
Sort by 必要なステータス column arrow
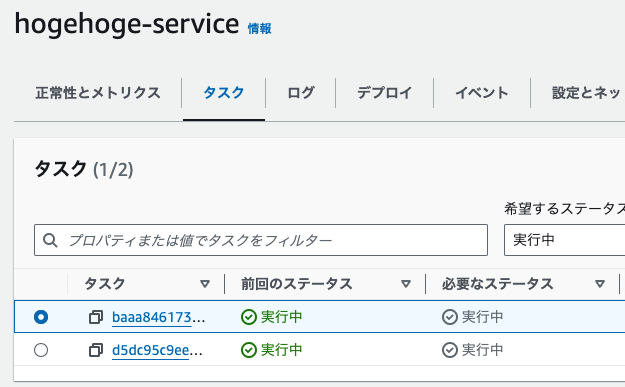pyautogui.click(x=600, y=284)
